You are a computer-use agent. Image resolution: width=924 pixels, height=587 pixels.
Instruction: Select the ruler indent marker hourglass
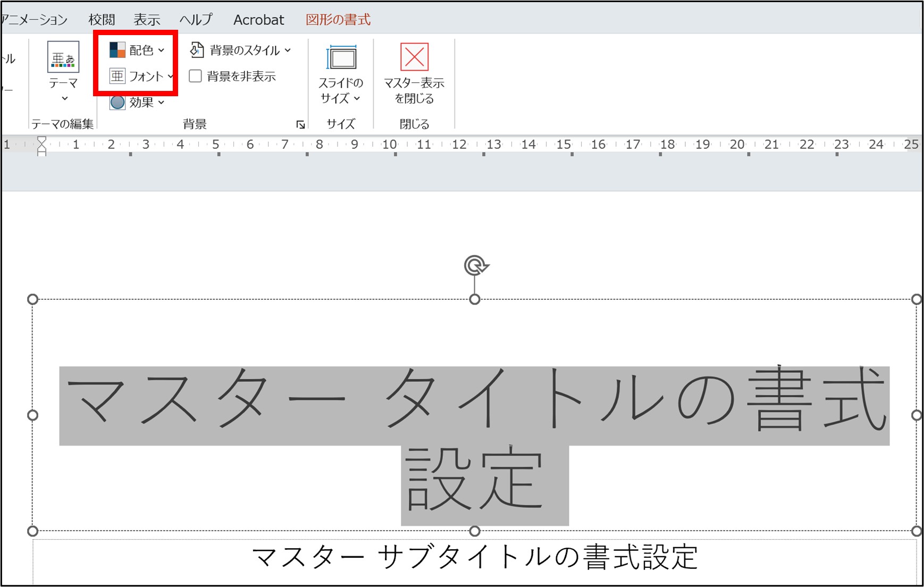[x=41, y=146]
